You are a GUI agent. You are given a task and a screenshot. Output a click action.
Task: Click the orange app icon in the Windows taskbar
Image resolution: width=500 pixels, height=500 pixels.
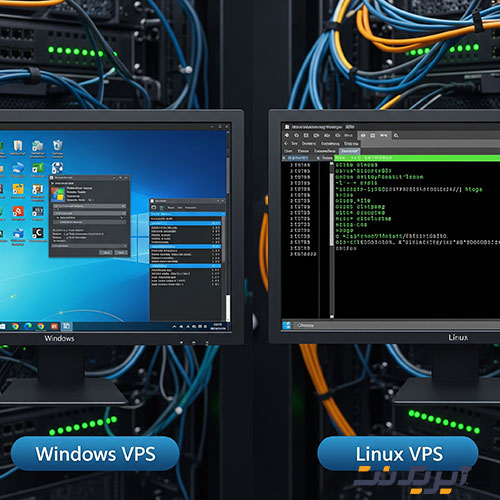point(54,326)
